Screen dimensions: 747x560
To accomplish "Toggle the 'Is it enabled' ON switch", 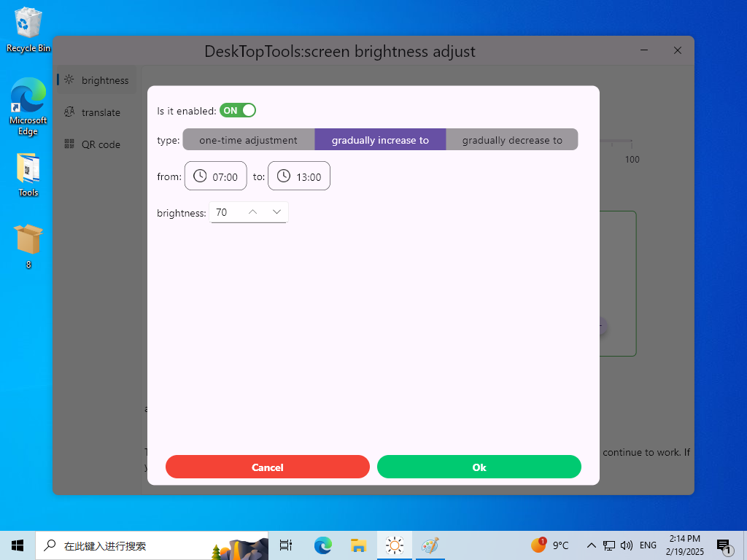I will click(x=238, y=111).
